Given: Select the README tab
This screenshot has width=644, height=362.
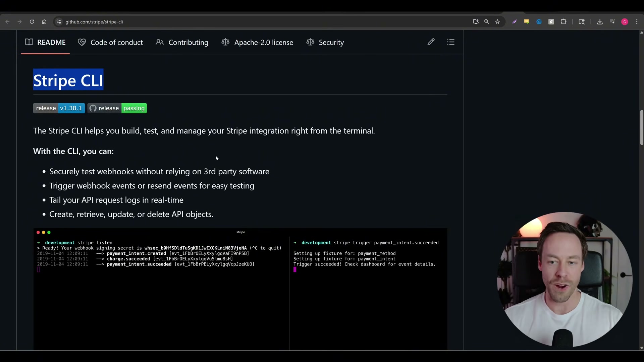Looking at the screenshot, I should (x=45, y=42).
